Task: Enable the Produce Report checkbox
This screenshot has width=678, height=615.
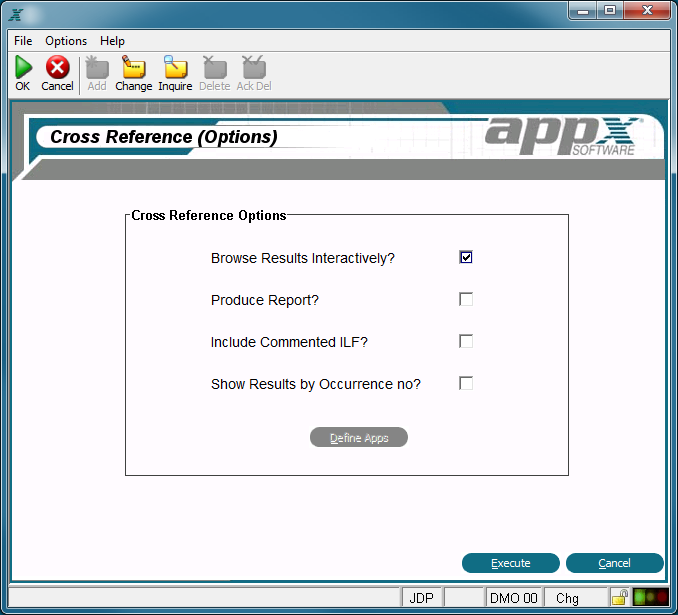Action: [x=466, y=299]
